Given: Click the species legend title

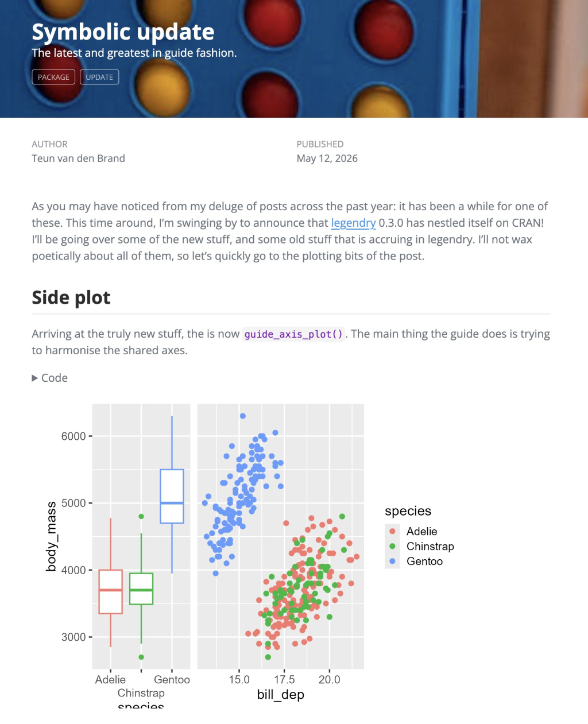Looking at the screenshot, I should (x=408, y=511).
